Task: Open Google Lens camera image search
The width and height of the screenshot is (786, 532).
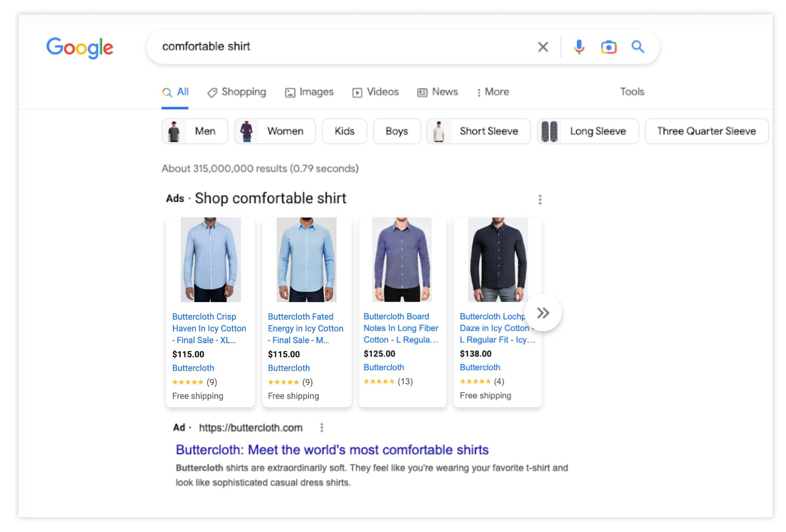Action: click(x=608, y=47)
